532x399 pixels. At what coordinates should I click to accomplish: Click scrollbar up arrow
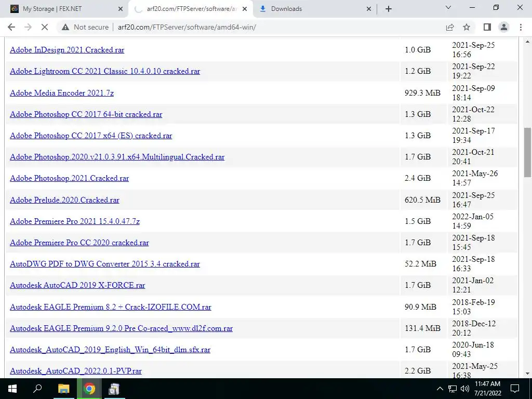[x=528, y=42]
